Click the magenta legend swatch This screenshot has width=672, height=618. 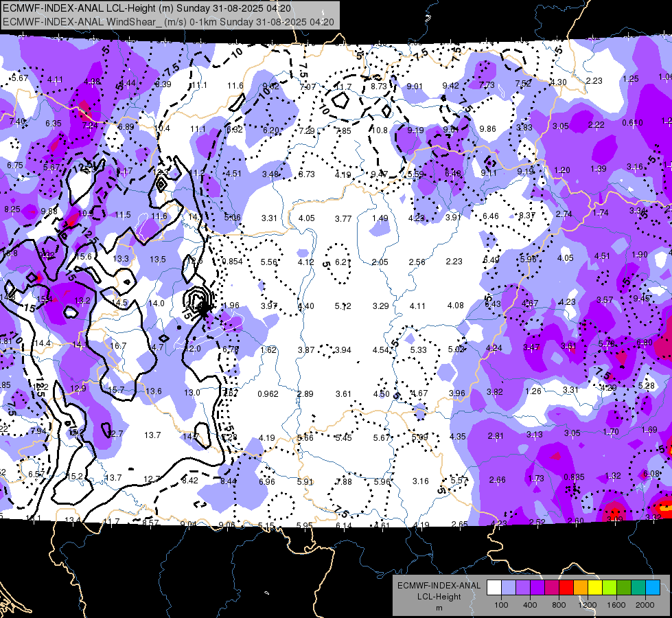(x=552, y=588)
